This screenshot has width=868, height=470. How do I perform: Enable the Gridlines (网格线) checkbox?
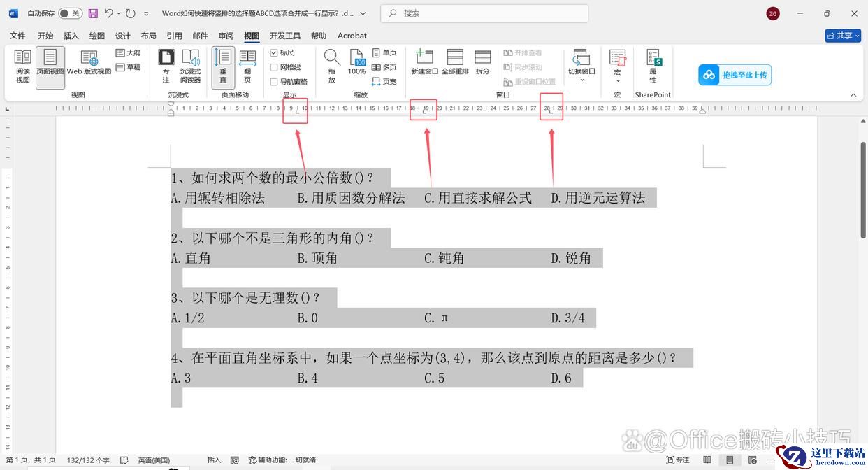pyautogui.click(x=275, y=67)
